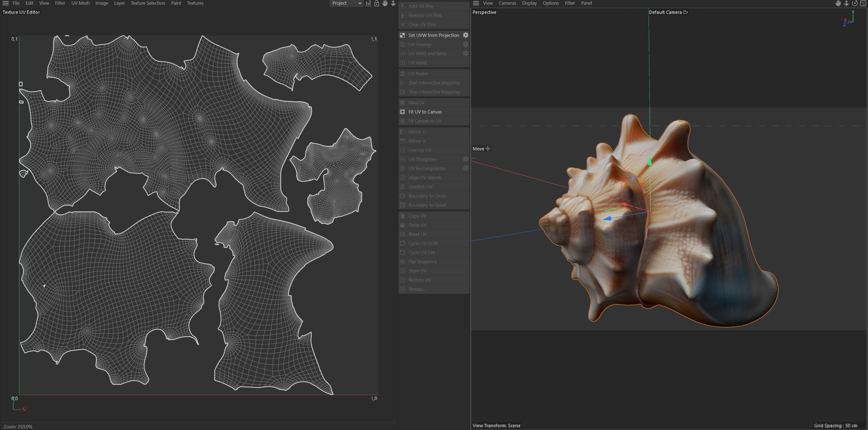Open the viewport hamburger menu
Image resolution: width=868 pixels, height=430 pixels.
[x=476, y=3]
